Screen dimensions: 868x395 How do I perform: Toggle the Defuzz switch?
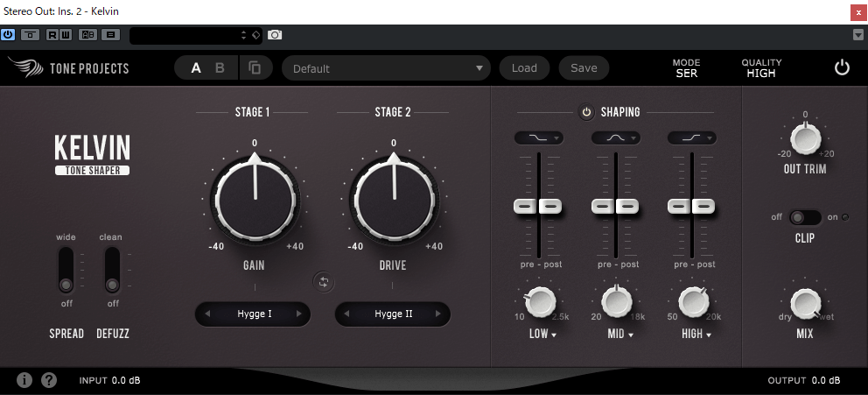tap(111, 270)
